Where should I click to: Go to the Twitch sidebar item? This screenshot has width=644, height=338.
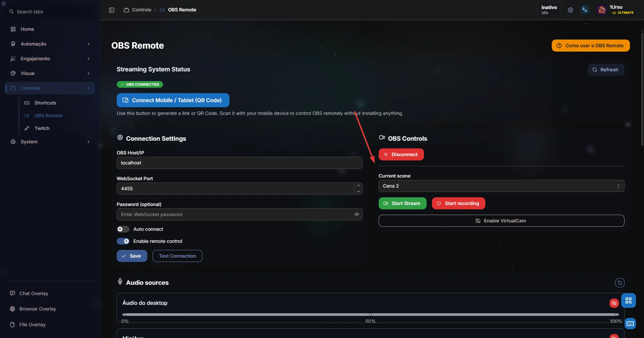tap(42, 128)
